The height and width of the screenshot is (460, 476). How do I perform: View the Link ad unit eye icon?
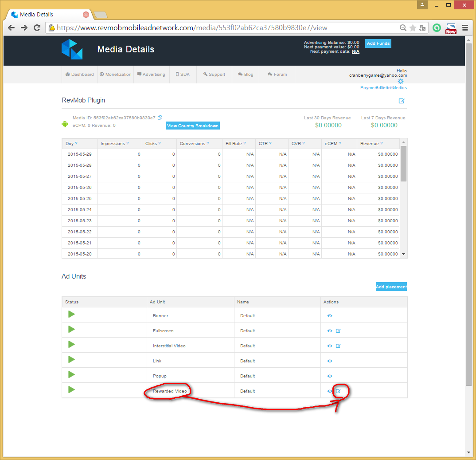click(330, 361)
